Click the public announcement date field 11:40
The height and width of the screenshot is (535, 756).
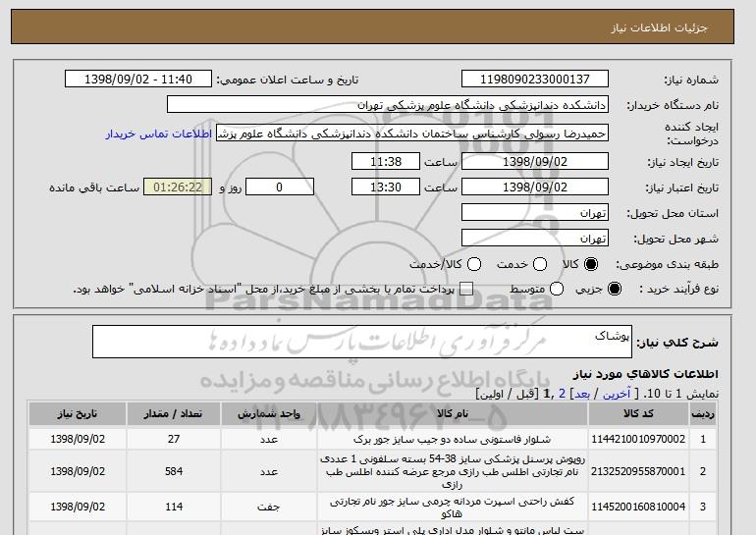138,80
